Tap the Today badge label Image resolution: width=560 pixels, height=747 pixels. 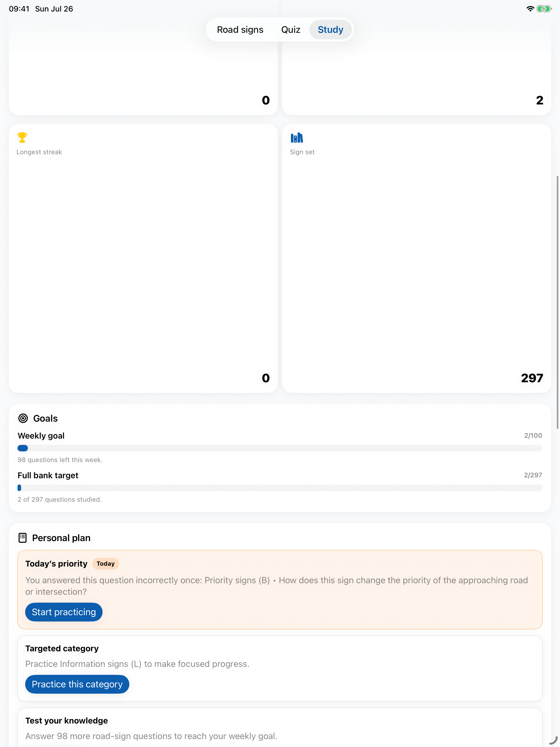[105, 564]
